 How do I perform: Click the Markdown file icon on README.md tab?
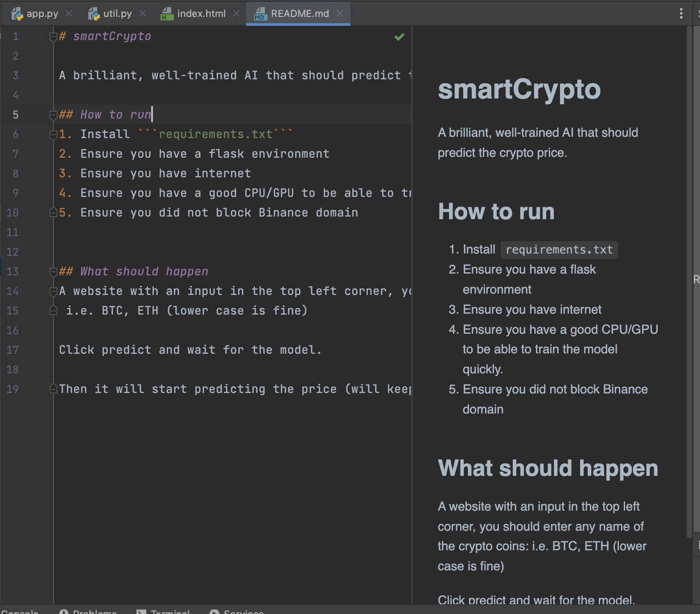click(260, 14)
